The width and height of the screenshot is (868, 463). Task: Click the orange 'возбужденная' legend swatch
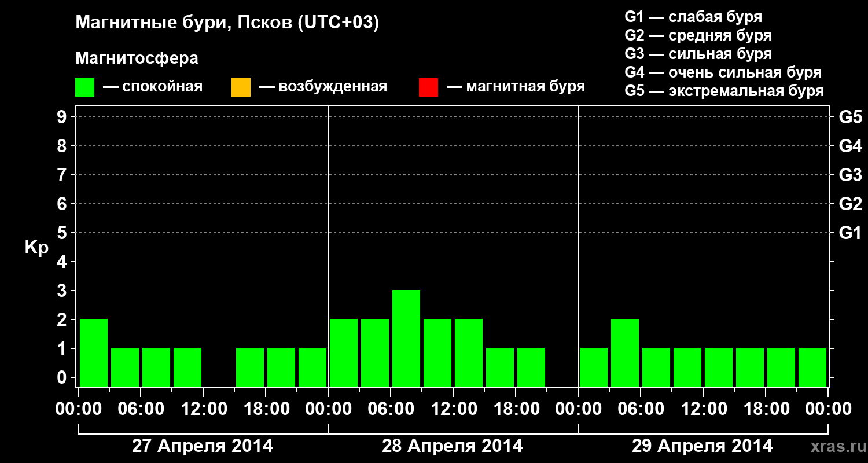point(241,87)
